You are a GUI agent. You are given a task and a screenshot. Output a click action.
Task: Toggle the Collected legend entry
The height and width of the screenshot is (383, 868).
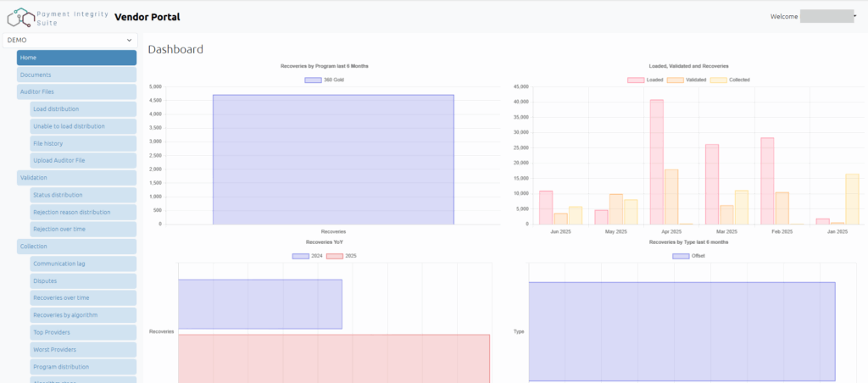(x=718, y=80)
